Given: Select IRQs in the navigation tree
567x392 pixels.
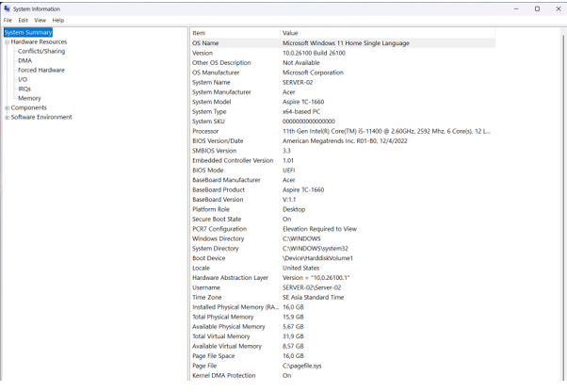Looking at the screenshot, I should (x=24, y=89).
